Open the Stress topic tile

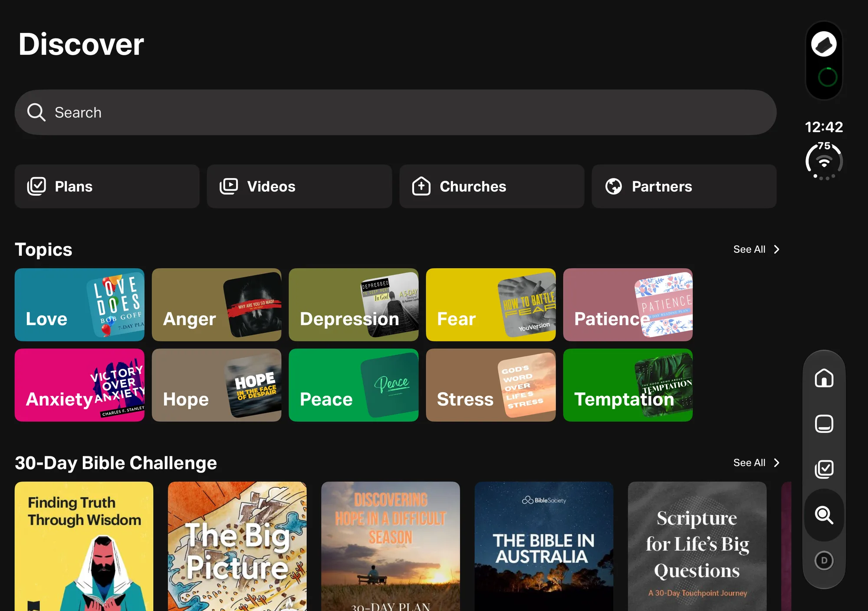click(491, 385)
